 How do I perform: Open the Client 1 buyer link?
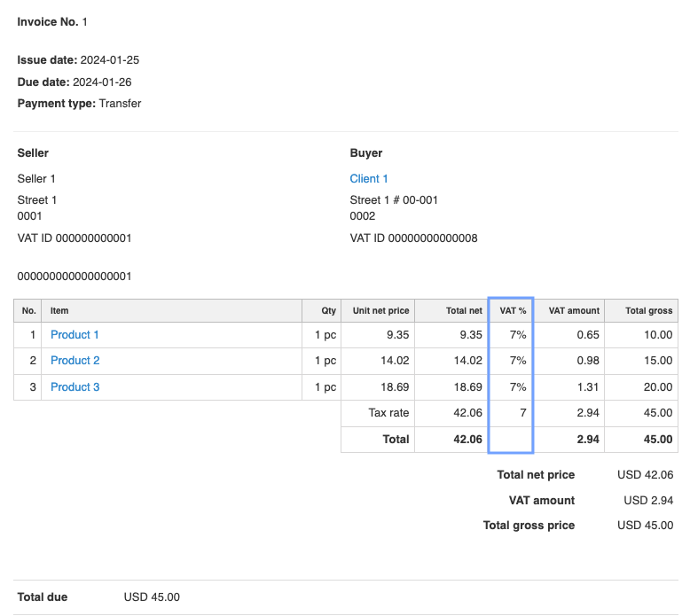[x=369, y=179]
